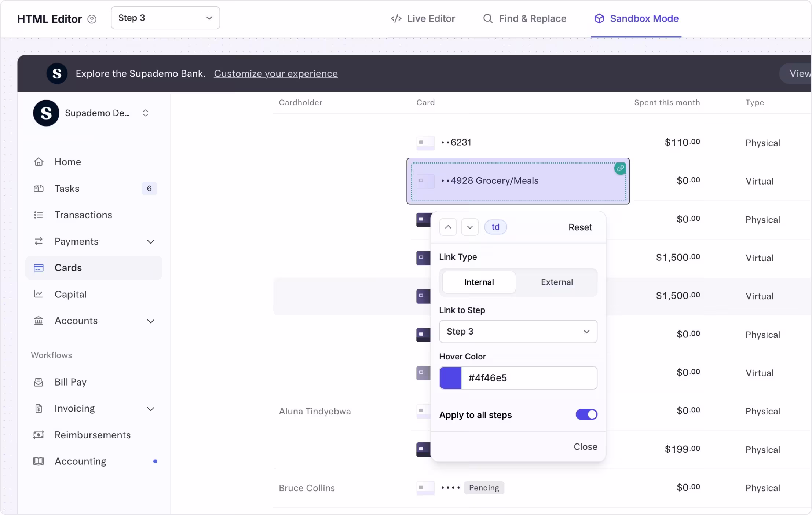812x515 pixels.
Task: Click Reset in the link popup
Action: (580, 227)
